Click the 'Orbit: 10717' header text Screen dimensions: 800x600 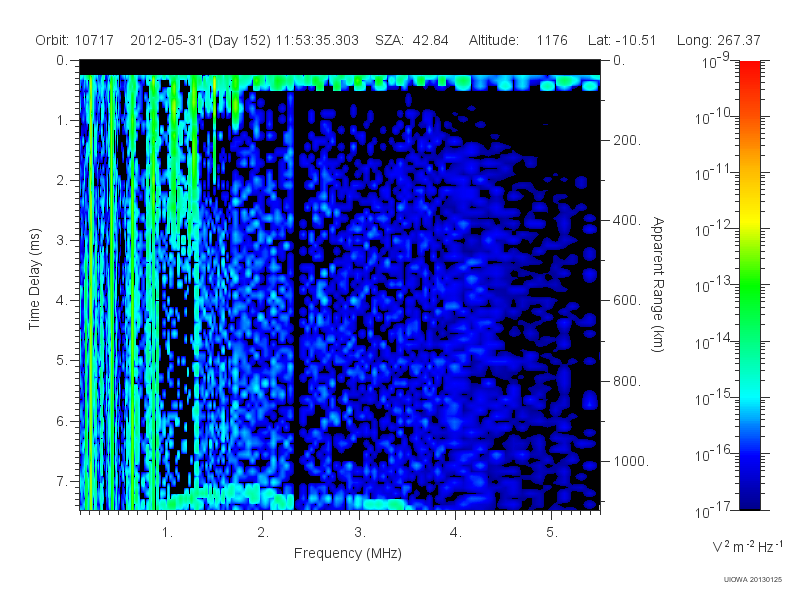[74, 40]
